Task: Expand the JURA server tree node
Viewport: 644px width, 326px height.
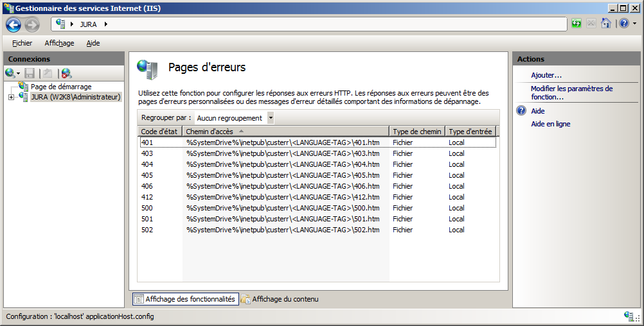Action: tap(11, 98)
